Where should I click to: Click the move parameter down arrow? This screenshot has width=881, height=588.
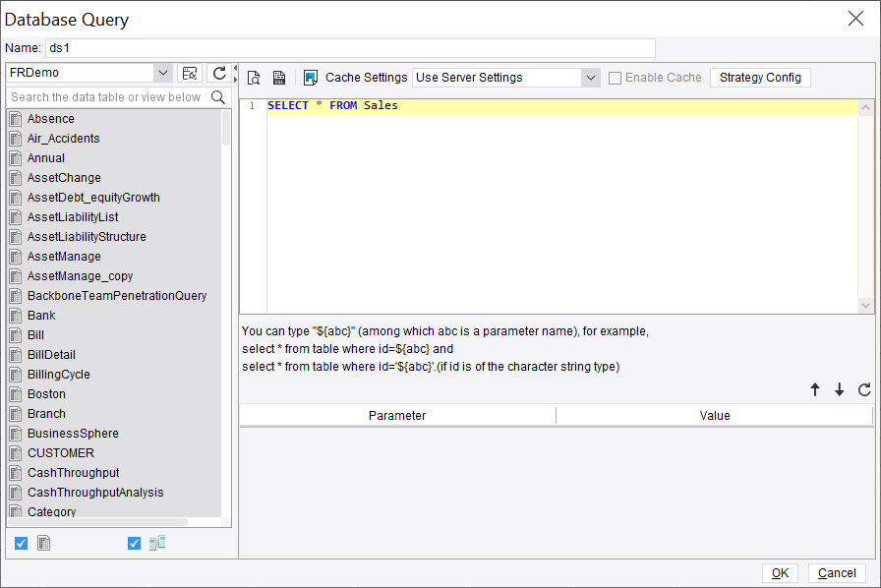pyautogui.click(x=840, y=389)
